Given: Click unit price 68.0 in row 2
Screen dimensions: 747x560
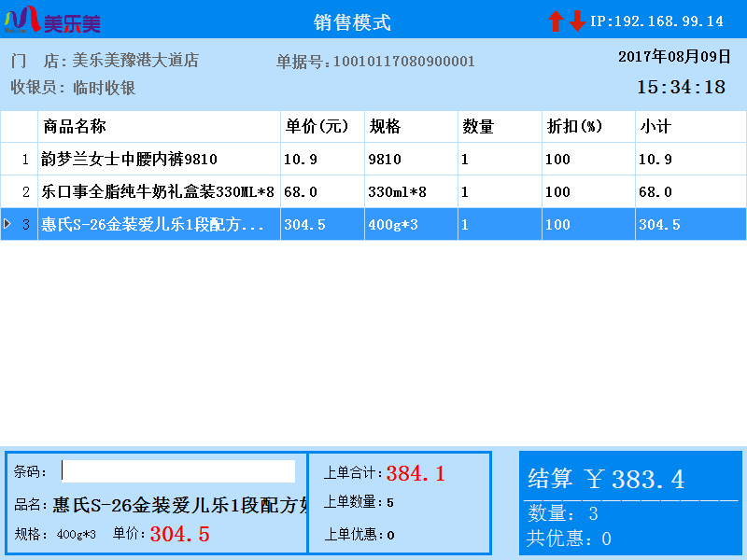Looking at the screenshot, I should click(x=322, y=192).
